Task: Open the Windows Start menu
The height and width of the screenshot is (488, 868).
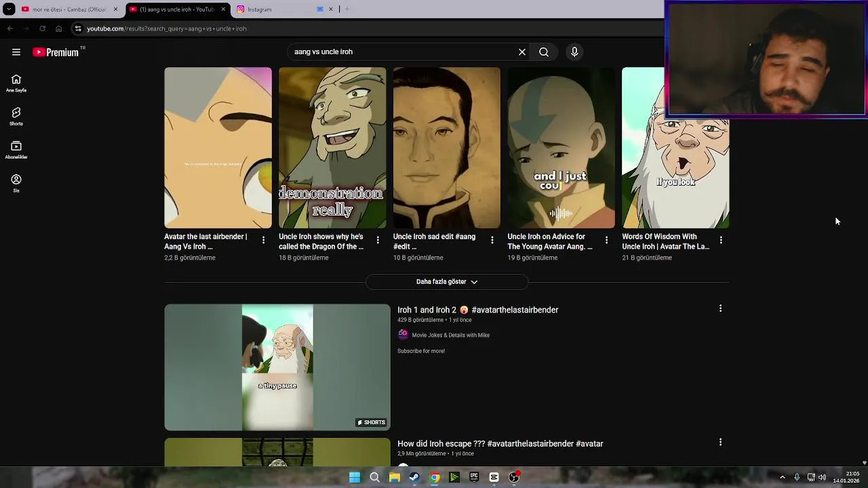Action: point(355,477)
